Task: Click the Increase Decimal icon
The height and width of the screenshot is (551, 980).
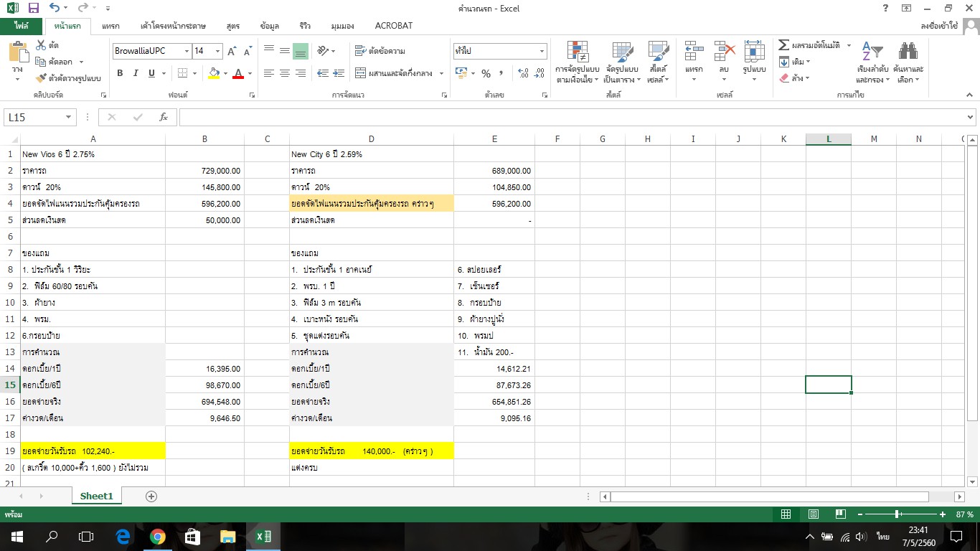Action: tap(522, 73)
